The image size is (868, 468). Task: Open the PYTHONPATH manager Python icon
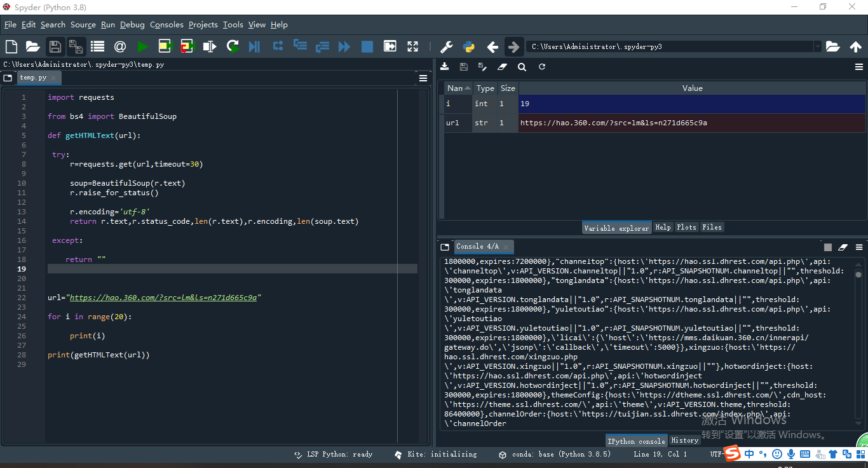point(469,46)
